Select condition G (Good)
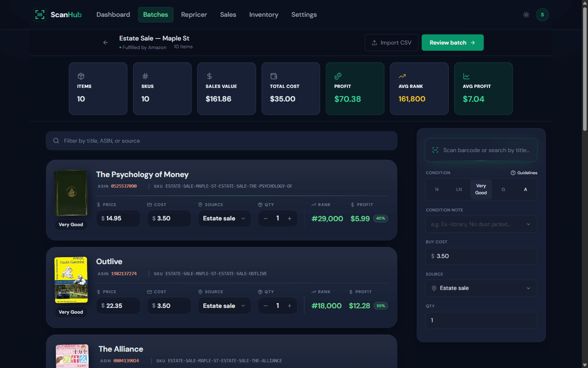Image resolution: width=588 pixels, height=368 pixels. coord(503,189)
